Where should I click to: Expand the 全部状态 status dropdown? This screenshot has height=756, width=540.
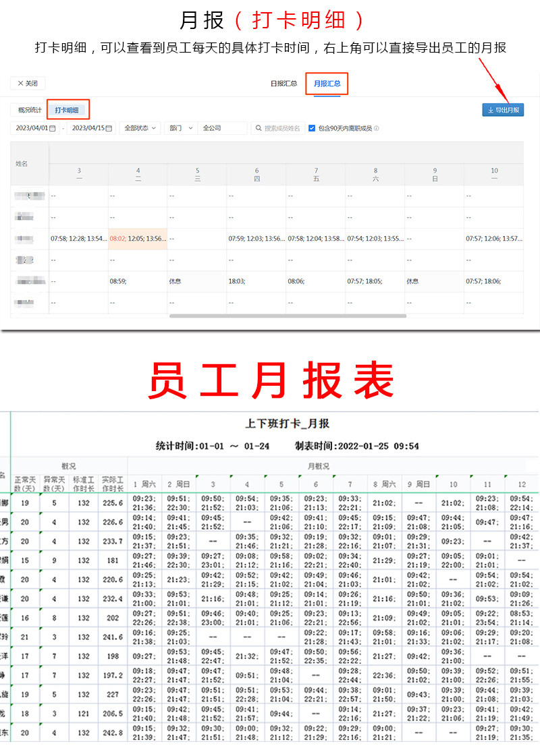(140, 128)
